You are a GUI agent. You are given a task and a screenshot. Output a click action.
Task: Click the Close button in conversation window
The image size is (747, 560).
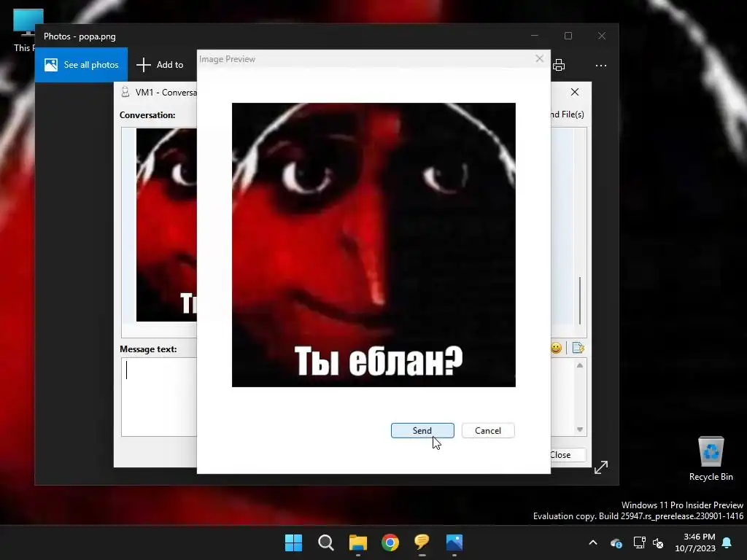coord(566,455)
